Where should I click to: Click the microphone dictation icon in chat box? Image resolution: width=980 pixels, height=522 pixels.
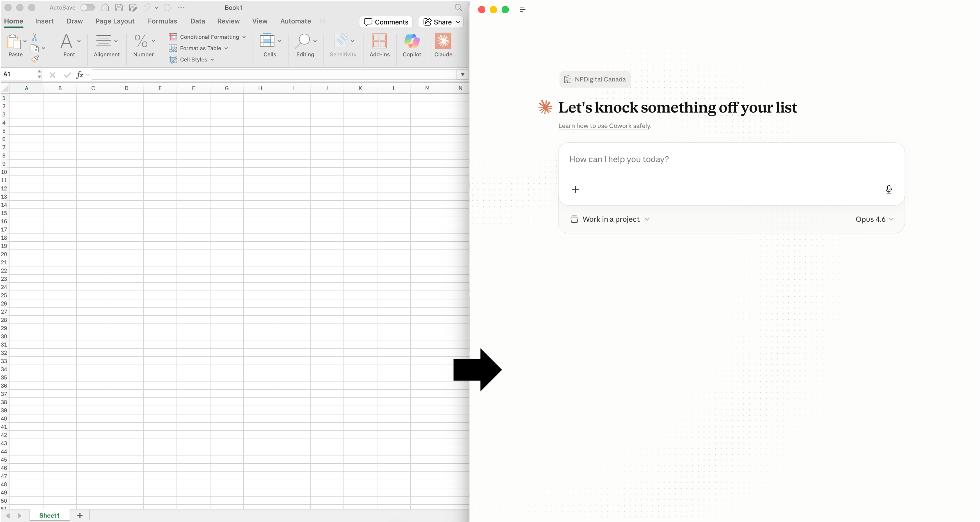coord(888,189)
